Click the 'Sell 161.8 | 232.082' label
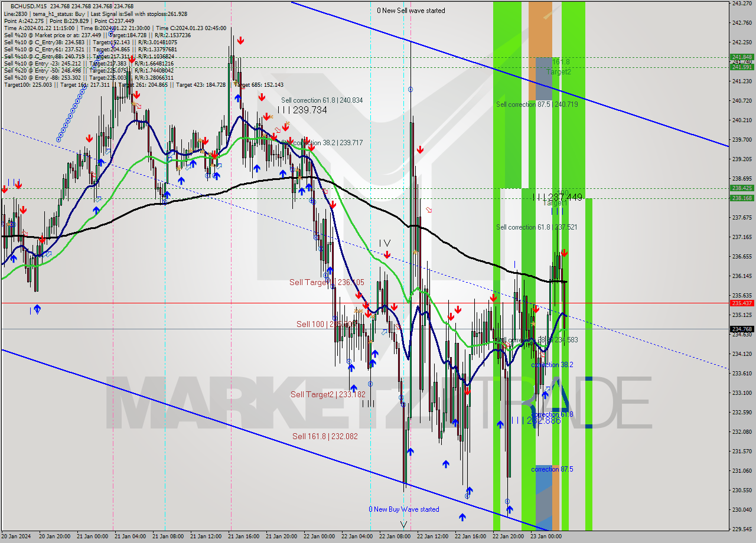Viewport: 756px width, 543px height. (325, 436)
